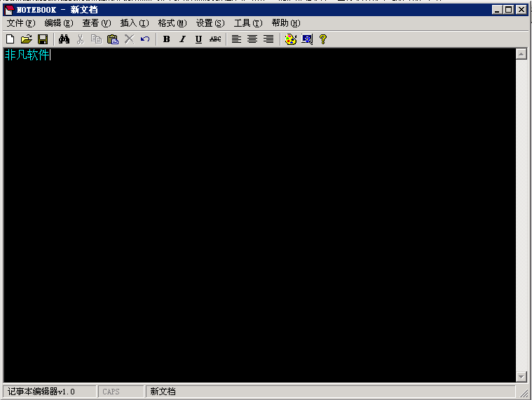Undo last action with the curved arrow

pyautogui.click(x=145, y=39)
